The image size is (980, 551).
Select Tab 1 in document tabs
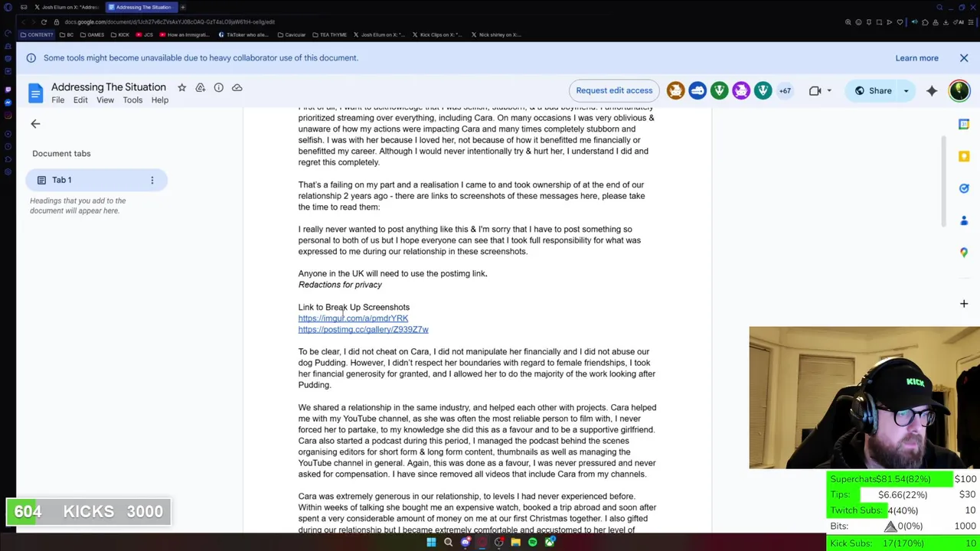(x=96, y=180)
